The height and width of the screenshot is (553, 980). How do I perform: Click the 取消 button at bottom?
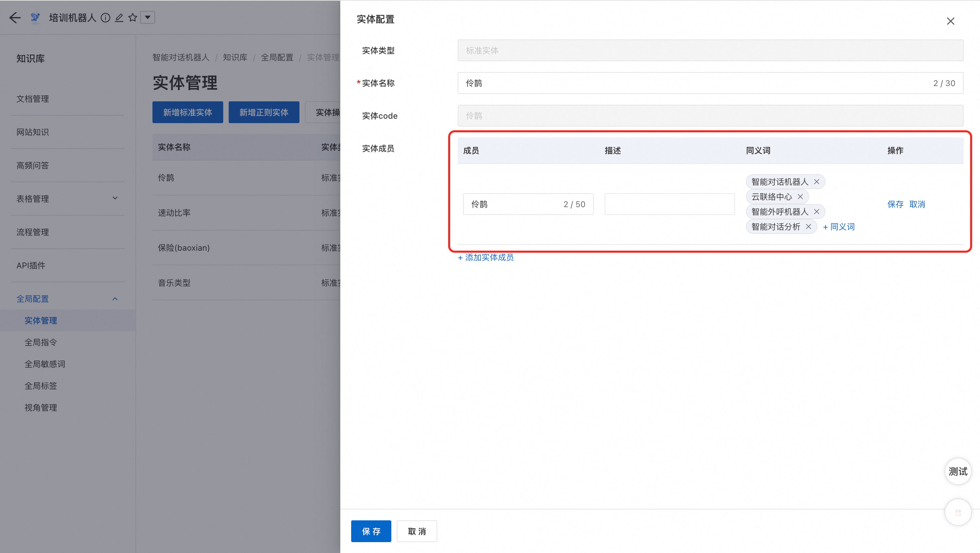[x=416, y=531]
